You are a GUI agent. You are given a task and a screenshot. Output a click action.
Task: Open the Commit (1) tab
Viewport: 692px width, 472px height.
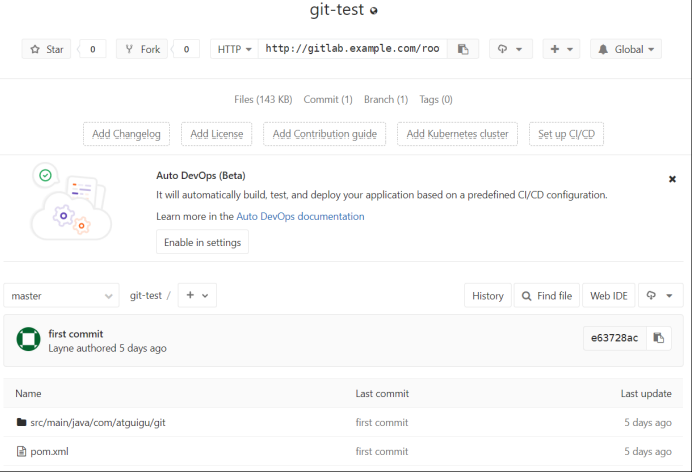click(328, 100)
